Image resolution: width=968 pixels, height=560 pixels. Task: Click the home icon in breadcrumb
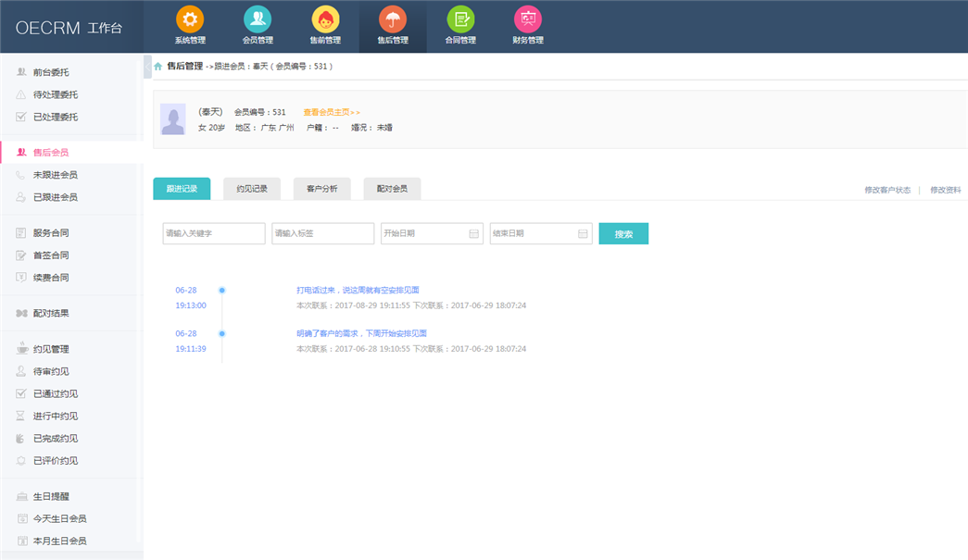158,67
